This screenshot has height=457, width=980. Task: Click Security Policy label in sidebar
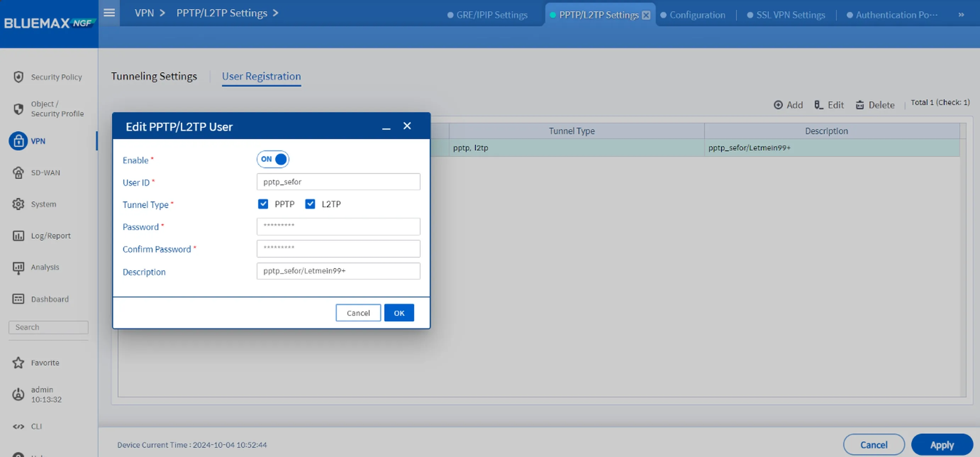(x=56, y=77)
